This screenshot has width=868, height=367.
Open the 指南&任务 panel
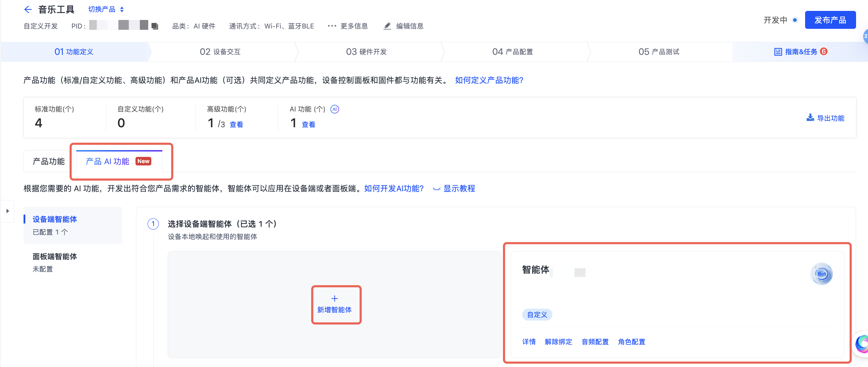801,52
